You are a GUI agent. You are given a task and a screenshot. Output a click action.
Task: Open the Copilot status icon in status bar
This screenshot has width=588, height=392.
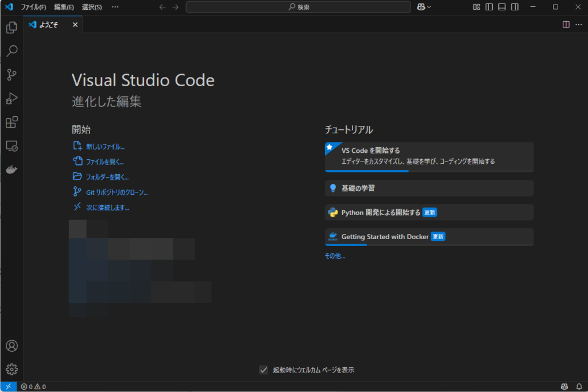(564, 386)
